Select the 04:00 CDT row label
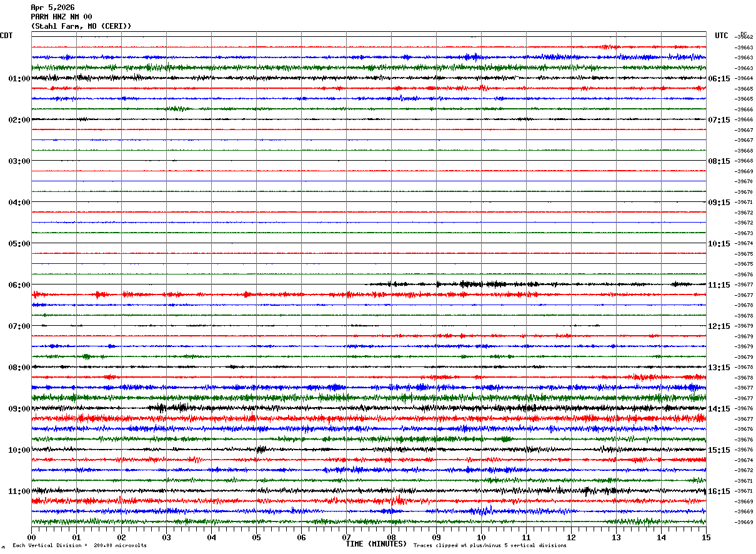The image size is (756, 554). (x=19, y=203)
